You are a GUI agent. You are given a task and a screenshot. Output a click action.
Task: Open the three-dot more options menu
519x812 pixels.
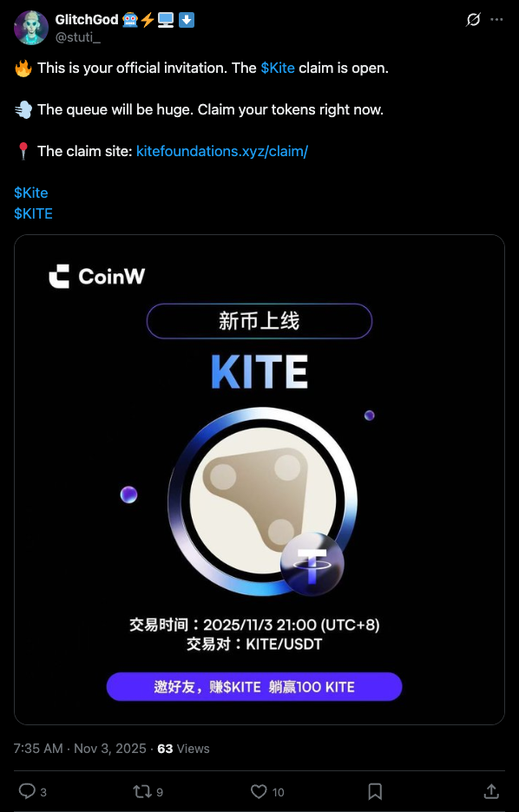point(496,20)
